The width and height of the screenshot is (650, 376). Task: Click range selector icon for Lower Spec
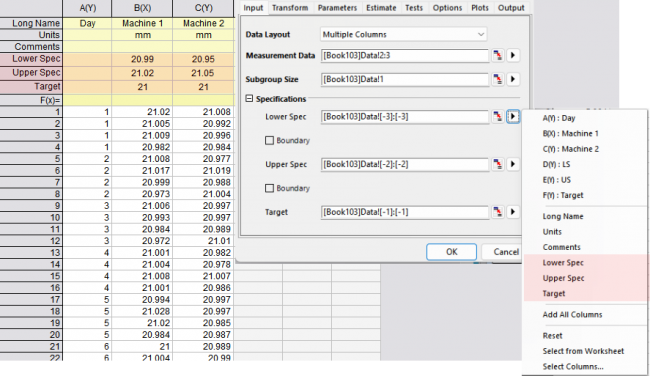pyautogui.click(x=498, y=116)
